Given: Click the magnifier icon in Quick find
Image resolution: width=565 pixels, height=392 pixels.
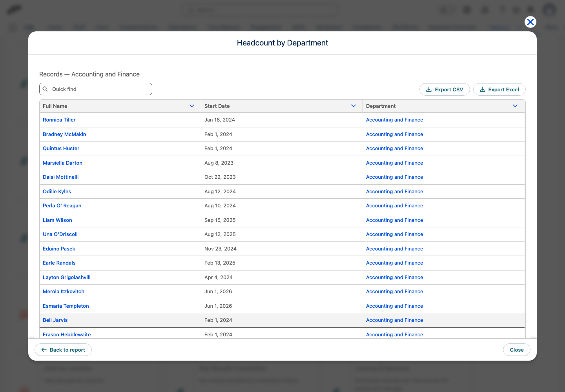Looking at the screenshot, I should pyautogui.click(x=45, y=89).
